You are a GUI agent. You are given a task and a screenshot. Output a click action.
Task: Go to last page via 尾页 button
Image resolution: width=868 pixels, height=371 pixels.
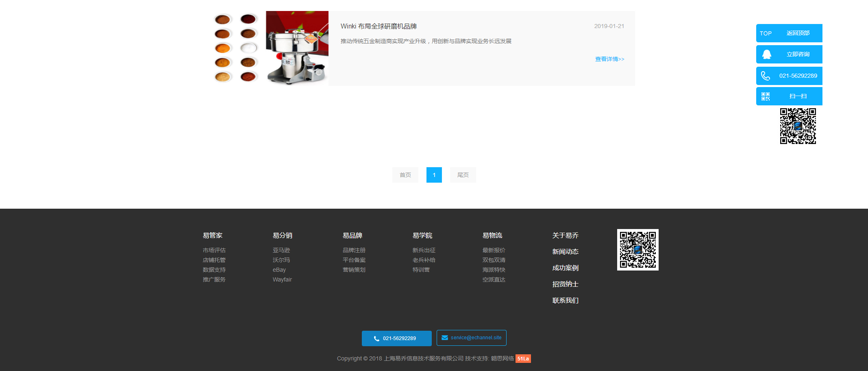(x=463, y=175)
